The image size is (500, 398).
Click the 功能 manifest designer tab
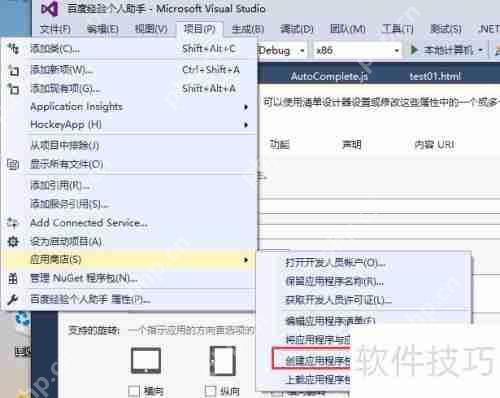[x=279, y=145]
